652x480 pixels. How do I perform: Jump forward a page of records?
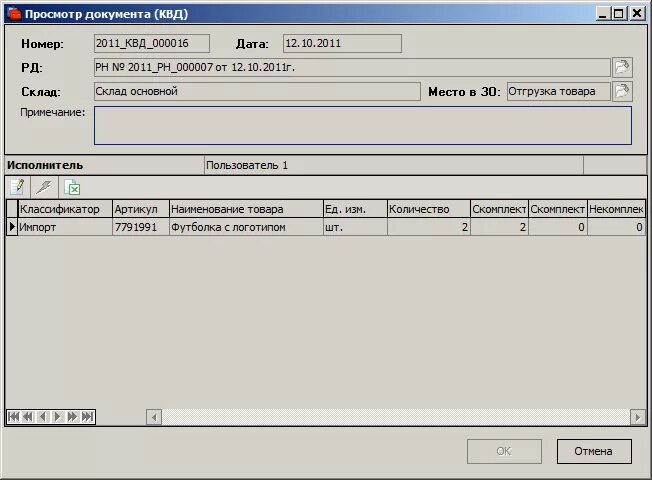(x=72, y=417)
